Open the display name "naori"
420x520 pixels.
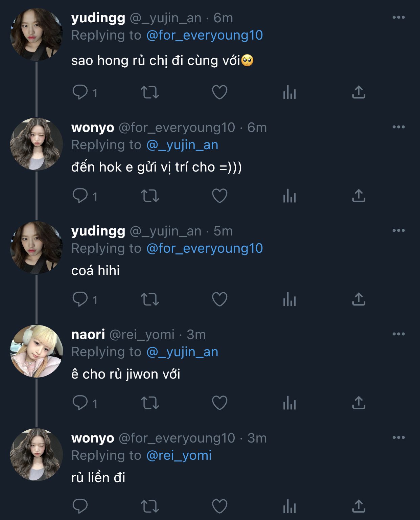tap(88, 334)
